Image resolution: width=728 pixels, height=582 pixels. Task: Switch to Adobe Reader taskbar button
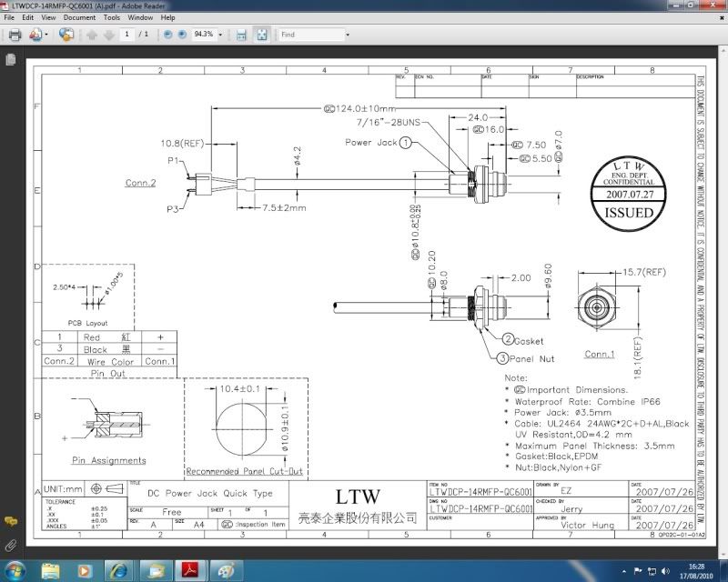coord(190,570)
